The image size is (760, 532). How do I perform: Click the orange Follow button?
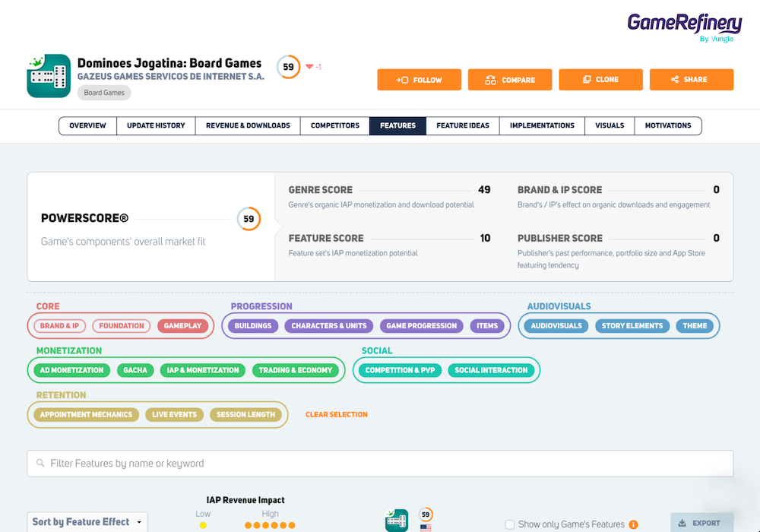click(x=420, y=80)
